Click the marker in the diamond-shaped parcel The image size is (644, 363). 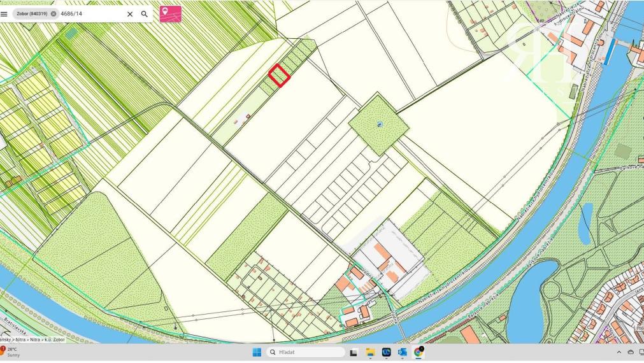(x=380, y=125)
